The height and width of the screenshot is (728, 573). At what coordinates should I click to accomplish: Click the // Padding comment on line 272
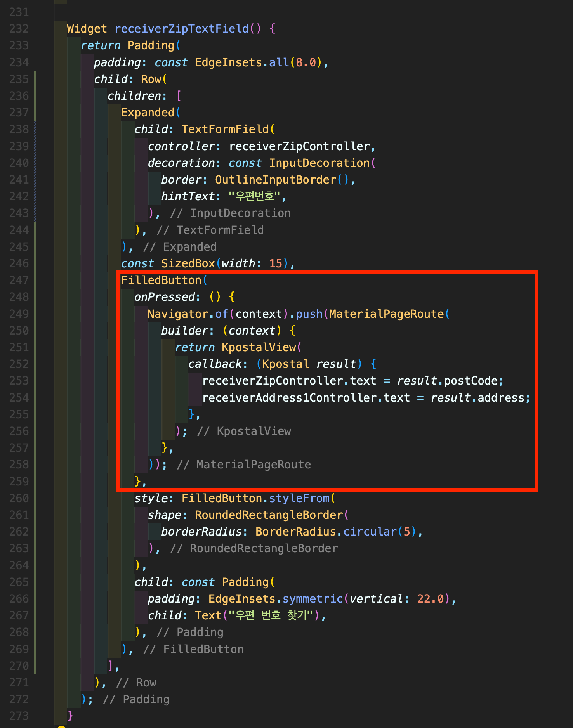(136, 699)
